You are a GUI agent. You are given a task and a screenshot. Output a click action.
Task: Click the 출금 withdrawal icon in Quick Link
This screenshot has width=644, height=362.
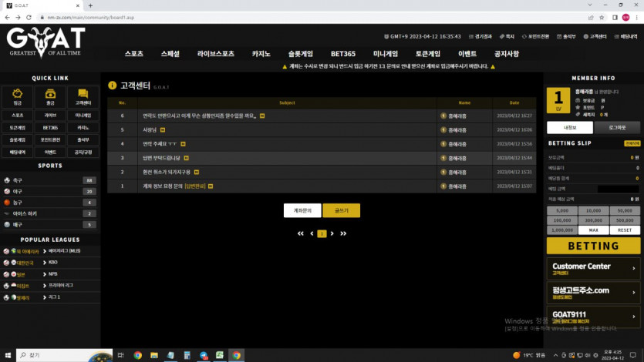click(x=50, y=95)
